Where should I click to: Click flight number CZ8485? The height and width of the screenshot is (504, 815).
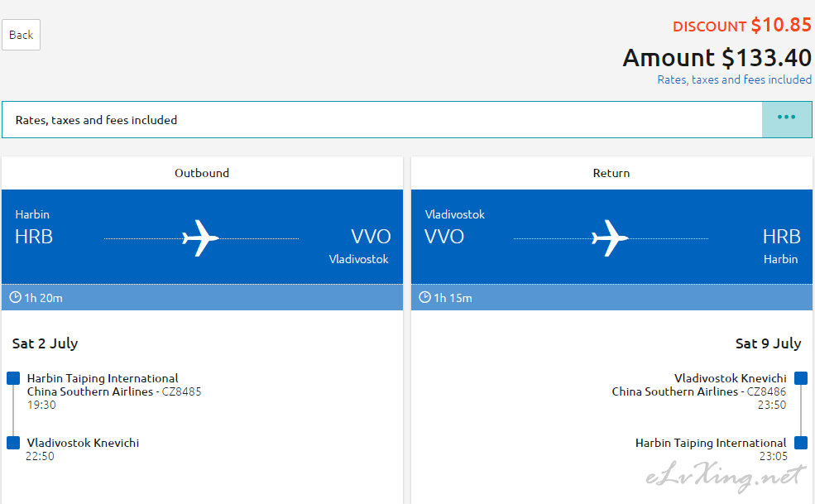[x=181, y=391]
